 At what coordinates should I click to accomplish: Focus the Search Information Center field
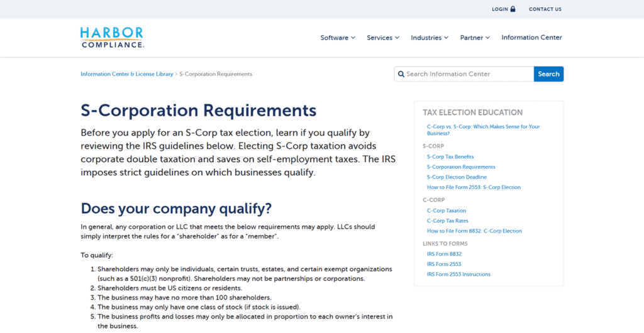click(464, 74)
